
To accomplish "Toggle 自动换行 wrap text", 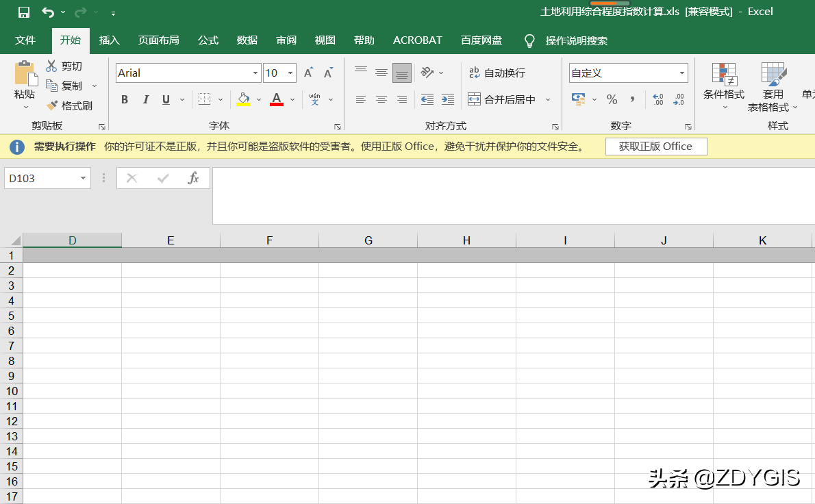I will 497,73.
